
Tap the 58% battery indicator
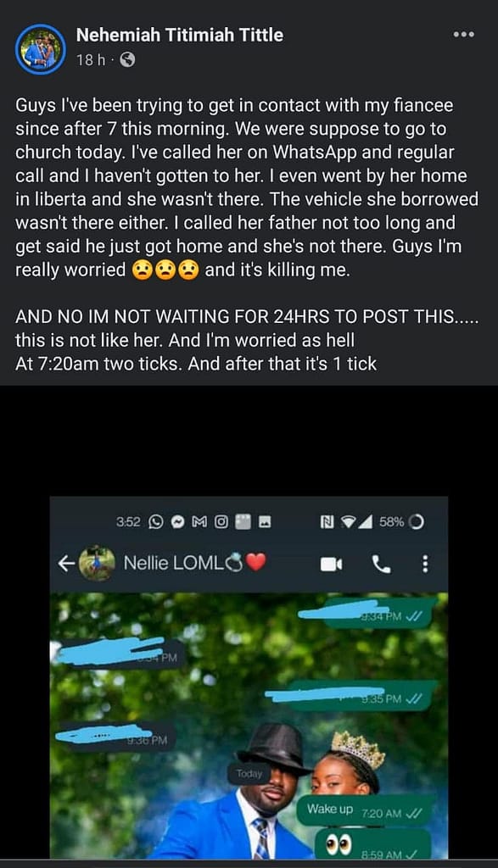point(401,521)
